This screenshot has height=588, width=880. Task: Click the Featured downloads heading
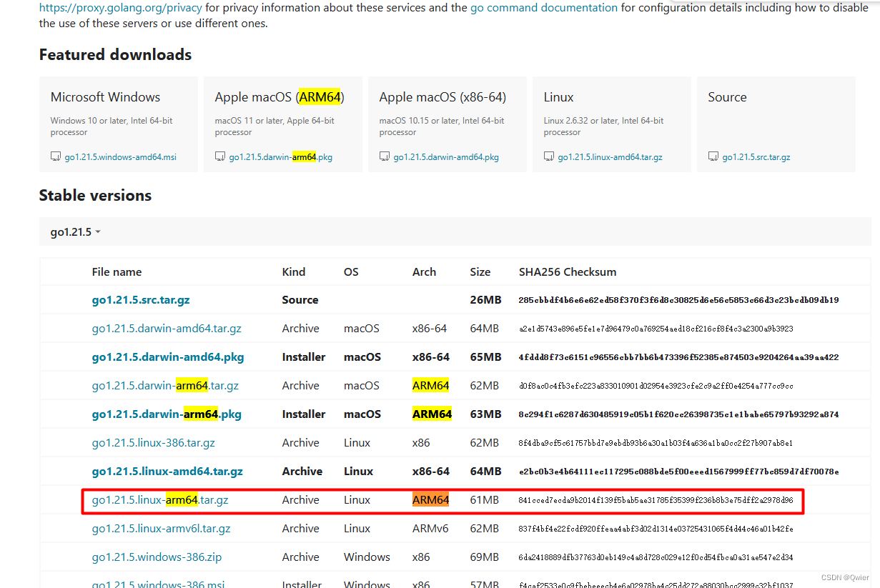(x=115, y=55)
